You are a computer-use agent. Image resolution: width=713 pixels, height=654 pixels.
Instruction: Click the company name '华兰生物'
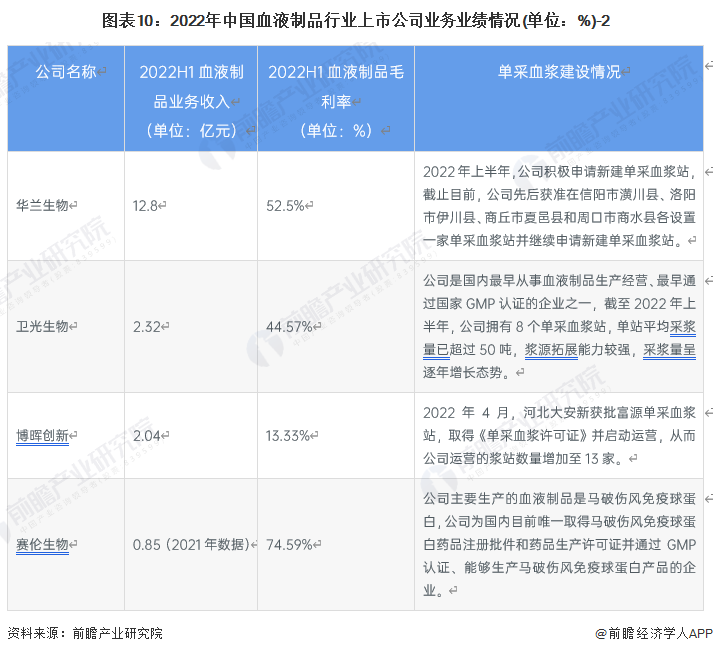[42, 206]
